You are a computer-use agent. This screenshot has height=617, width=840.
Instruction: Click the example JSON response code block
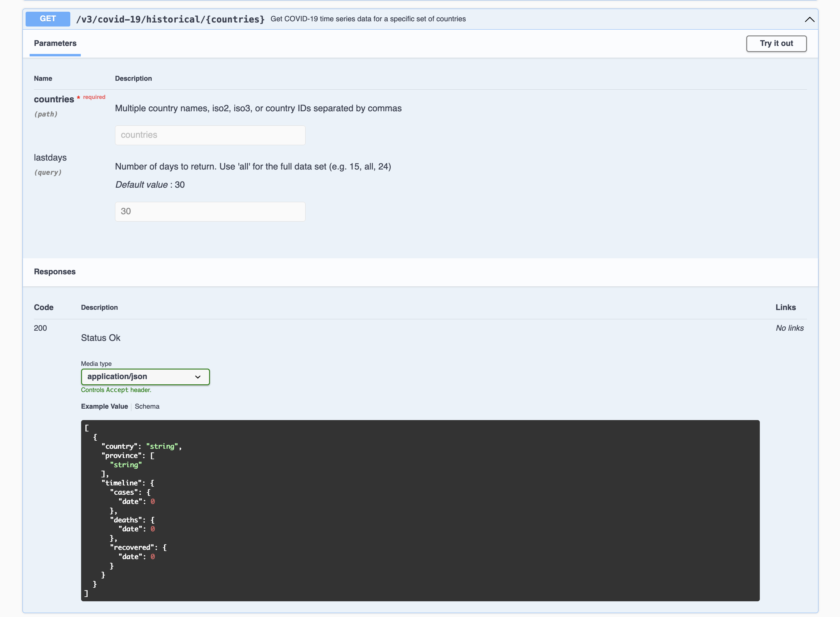pos(420,510)
